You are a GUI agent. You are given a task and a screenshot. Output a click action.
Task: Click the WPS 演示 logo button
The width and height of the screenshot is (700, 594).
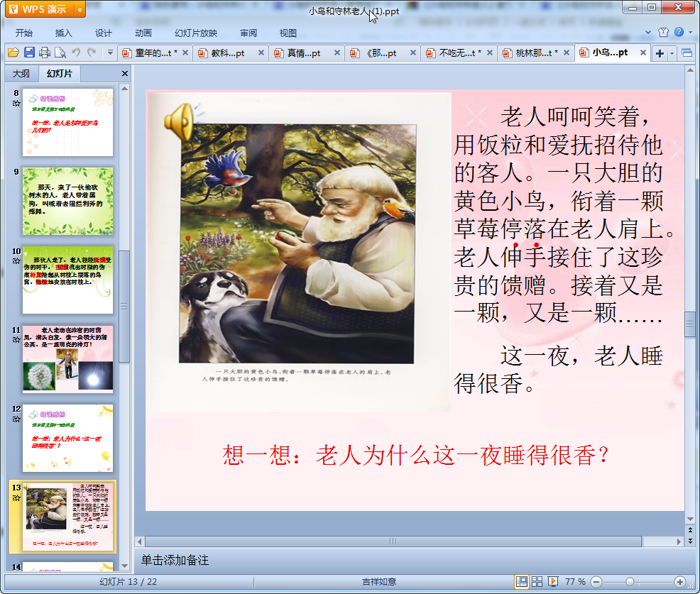click(40, 9)
